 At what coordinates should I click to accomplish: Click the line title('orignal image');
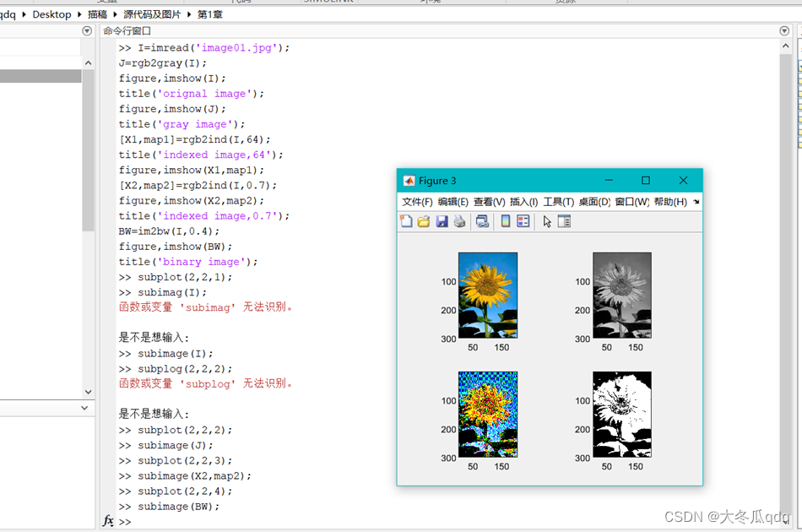tap(192, 94)
